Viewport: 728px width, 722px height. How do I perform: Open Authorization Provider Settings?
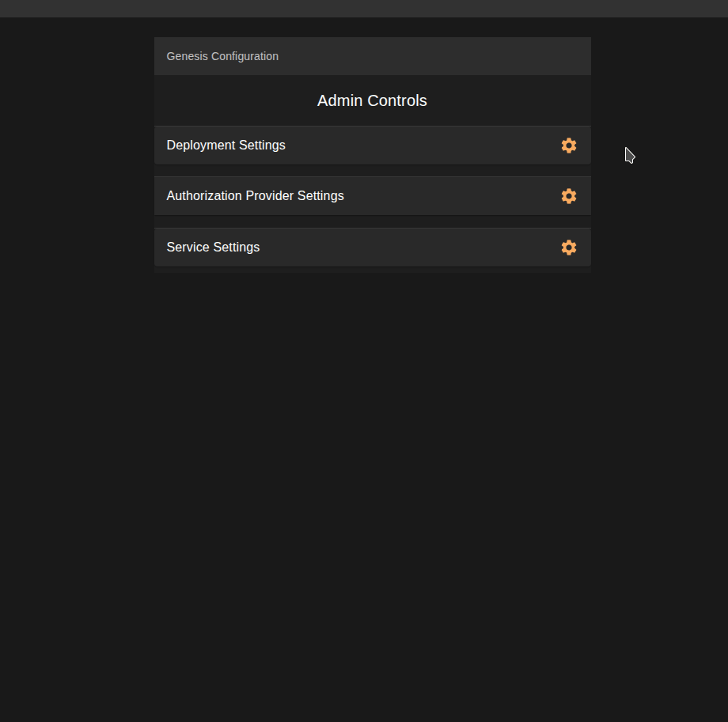point(255,196)
